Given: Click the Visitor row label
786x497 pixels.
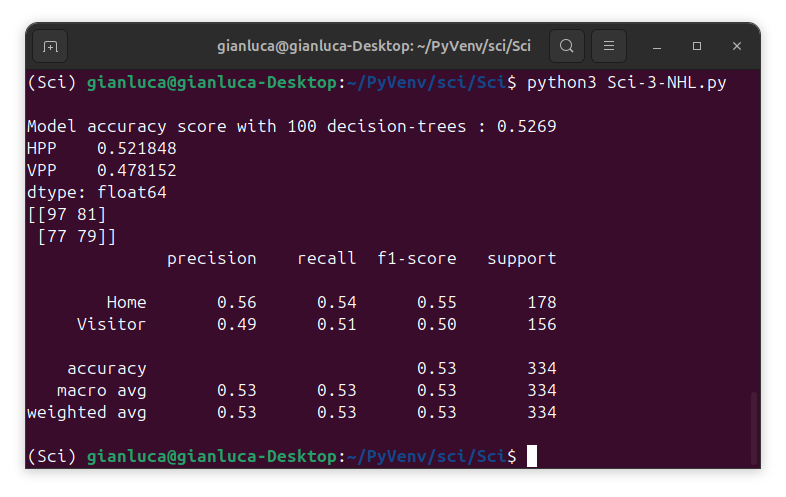Looking at the screenshot, I should click(111, 324).
